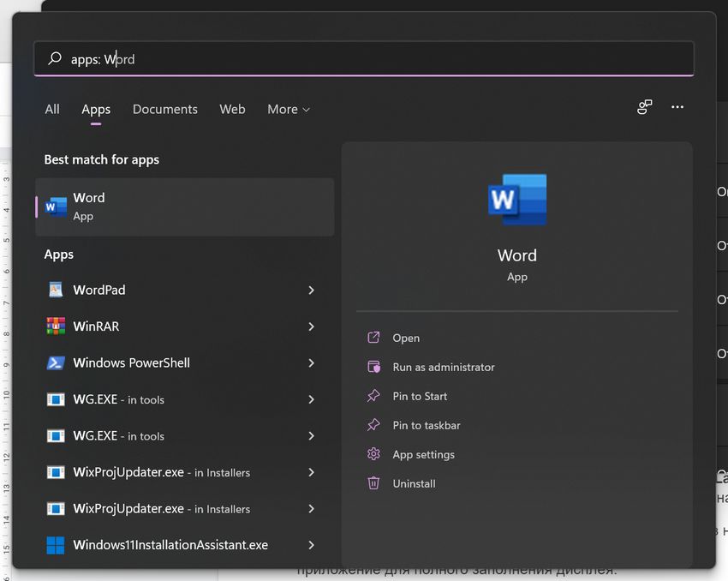The width and height of the screenshot is (728, 581).
Task: Switch to the Documents tab
Action: (164, 110)
